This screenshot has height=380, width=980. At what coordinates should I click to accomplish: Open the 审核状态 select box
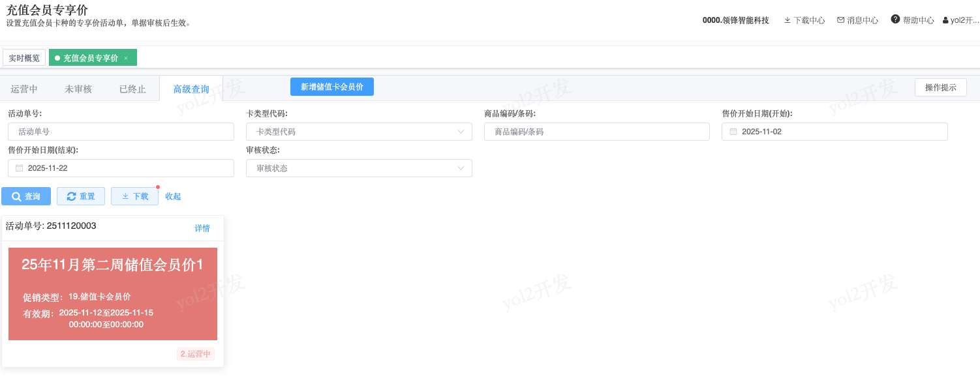tap(359, 168)
